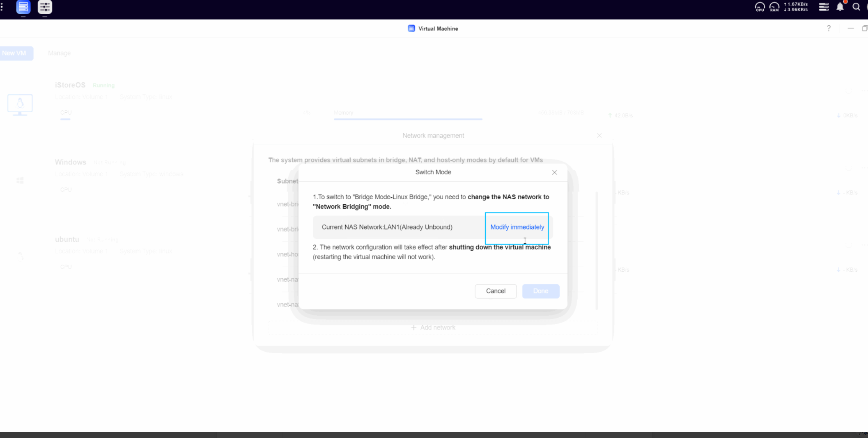Close the Switch Mode dialog

554,173
